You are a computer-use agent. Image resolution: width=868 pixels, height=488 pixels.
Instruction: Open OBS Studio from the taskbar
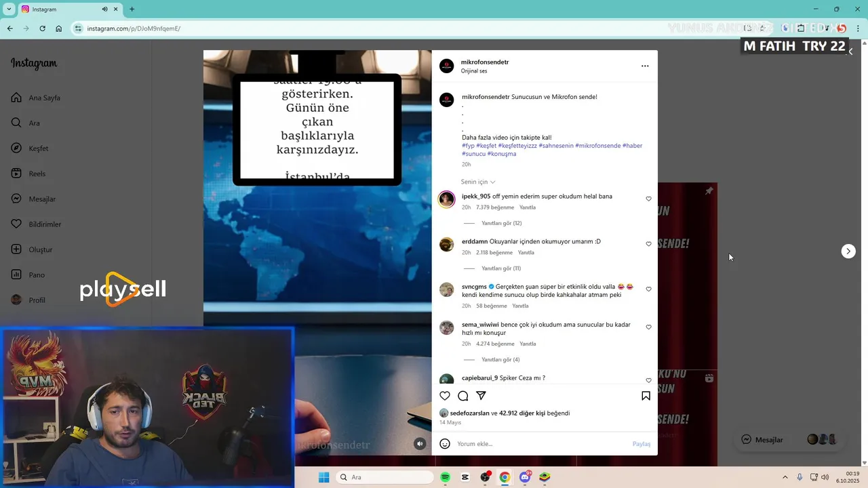(x=485, y=477)
